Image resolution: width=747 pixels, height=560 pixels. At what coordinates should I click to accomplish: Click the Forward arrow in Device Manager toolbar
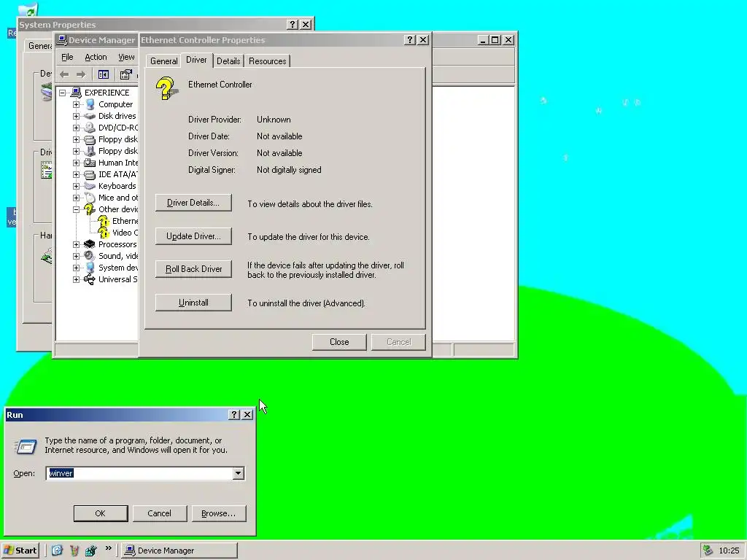(81, 74)
